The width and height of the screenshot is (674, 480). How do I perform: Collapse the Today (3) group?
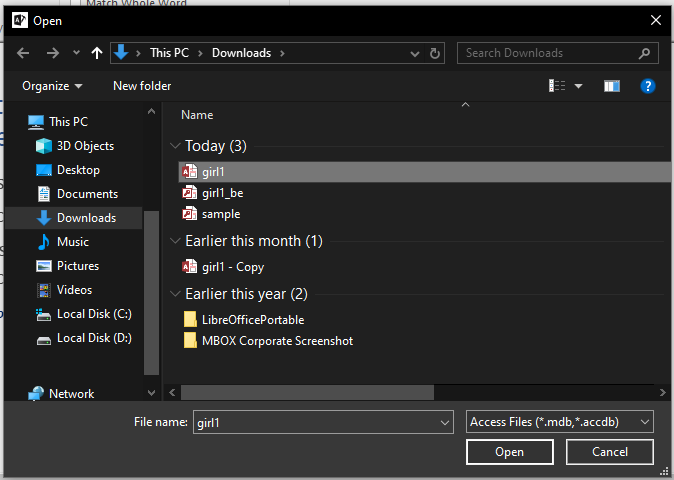coord(175,146)
